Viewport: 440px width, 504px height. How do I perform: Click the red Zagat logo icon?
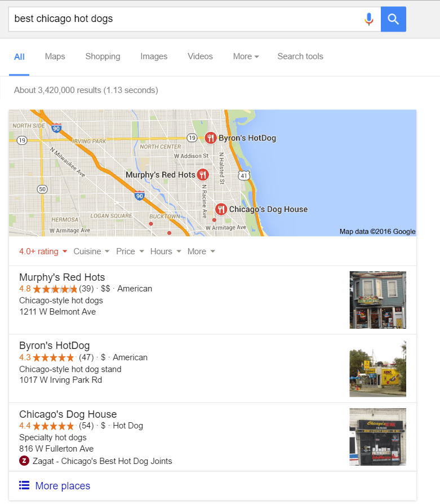pyautogui.click(x=24, y=461)
